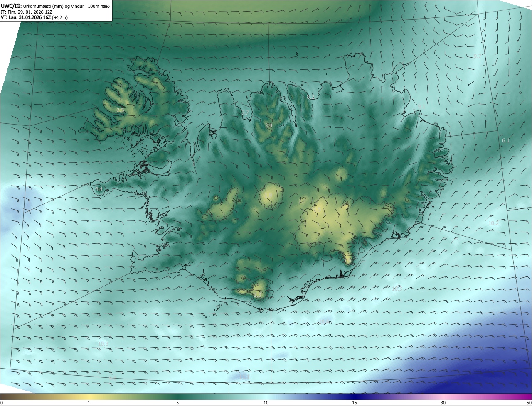
Task: Click the 10.2 value label on the map
Action: pos(493,223)
